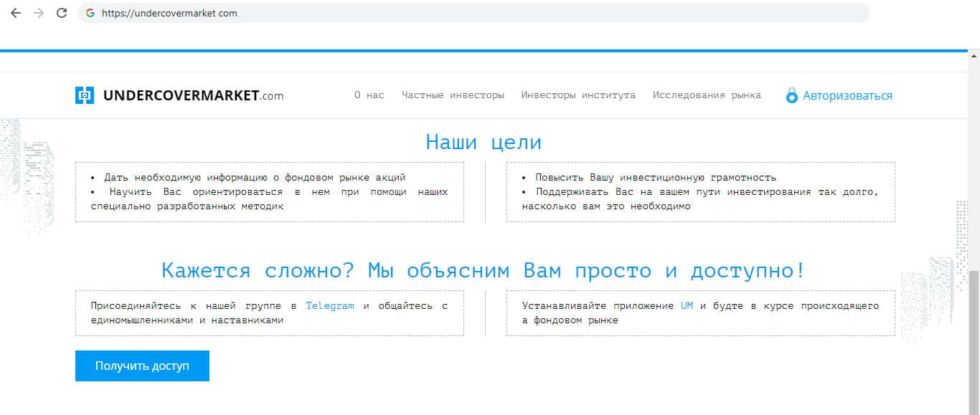Screen dimensions: 980x415
Task: Click the Кажется сложно heading text
Action: pyautogui.click(x=483, y=270)
